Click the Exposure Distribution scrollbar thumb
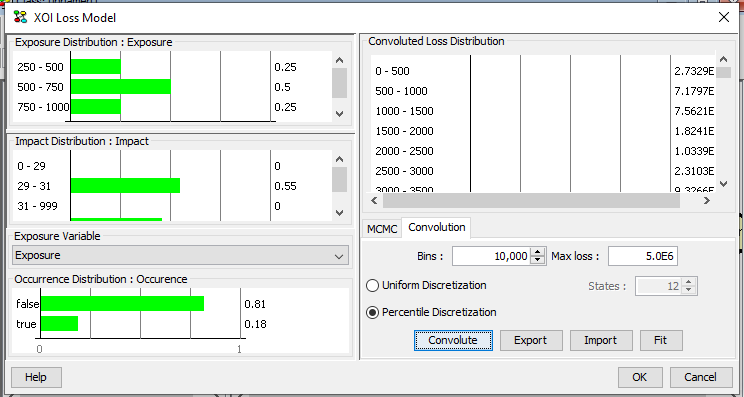744x397 pixels. tap(339, 83)
